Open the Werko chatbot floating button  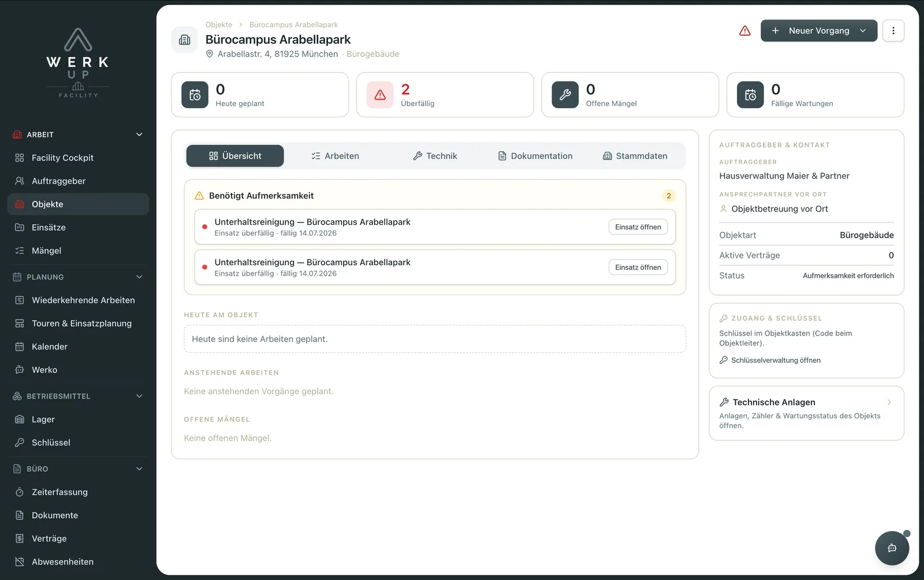[x=892, y=548]
